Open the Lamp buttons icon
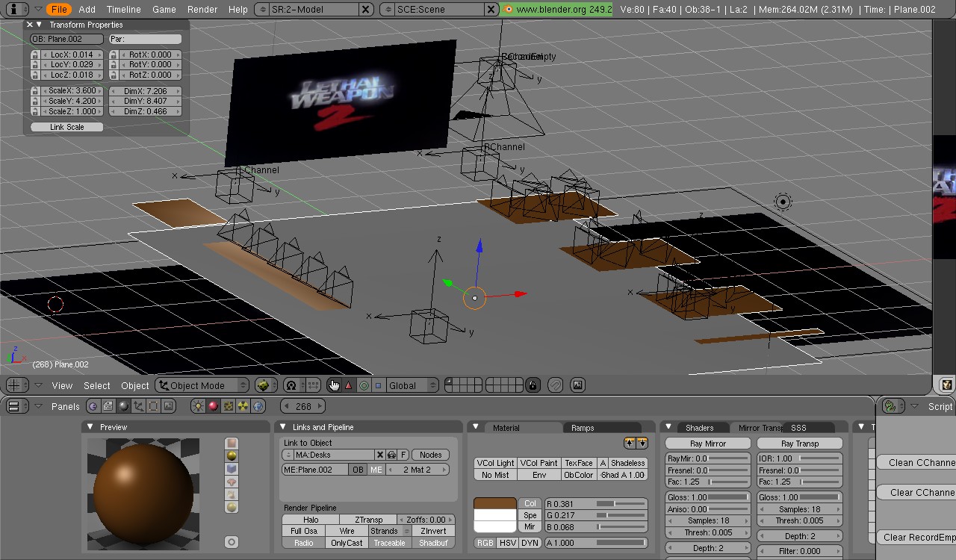This screenshot has height=560, width=956. coord(198,406)
